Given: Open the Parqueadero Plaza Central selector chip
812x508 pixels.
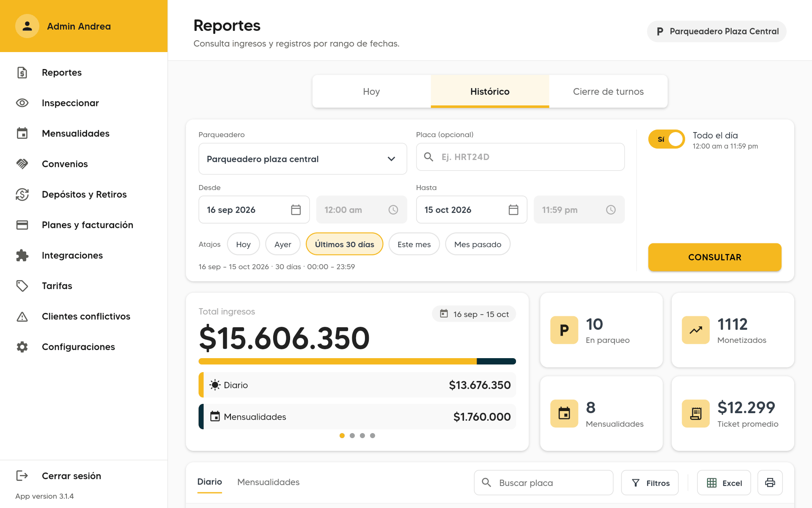Looking at the screenshot, I should pyautogui.click(x=716, y=31).
